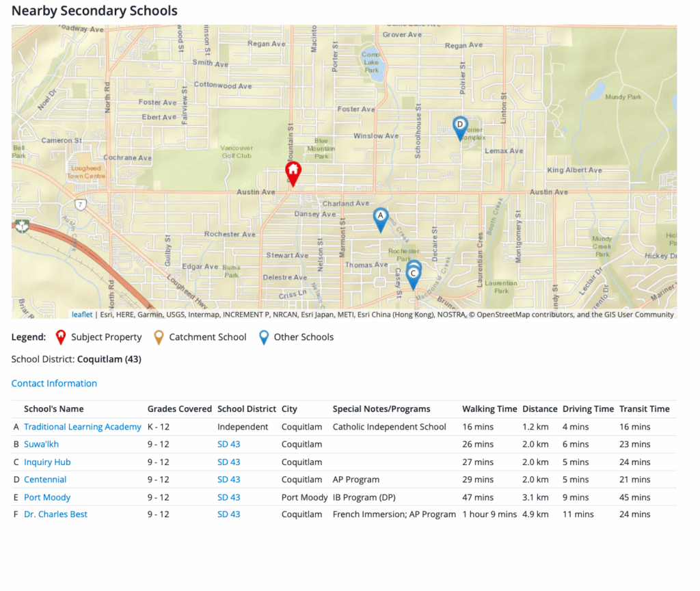
Task: Click SD 43 link in Suwa'lkh row
Action: 228,444
